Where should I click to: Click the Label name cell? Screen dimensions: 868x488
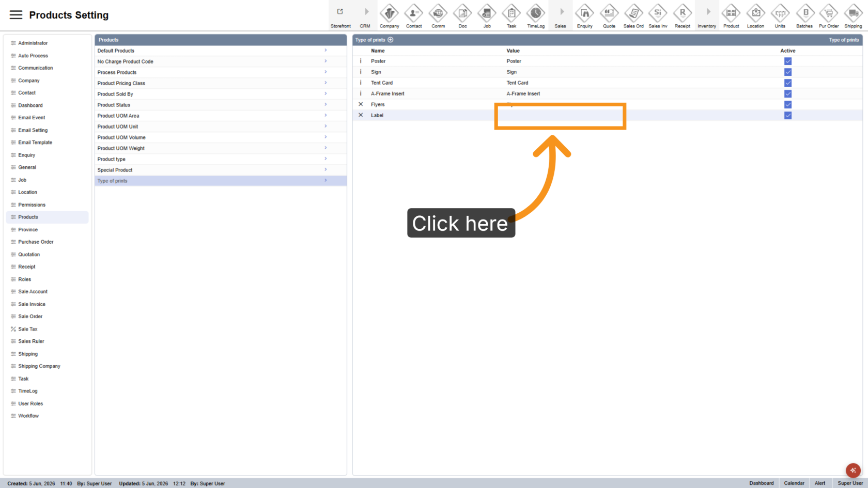point(377,115)
